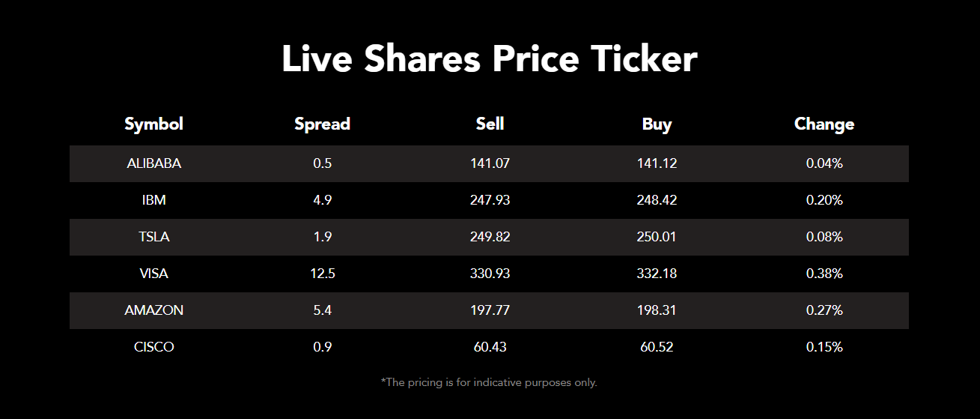This screenshot has height=419, width=980.
Task: Click CISCO's sell price 60.43
Action: tap(490, 347)
